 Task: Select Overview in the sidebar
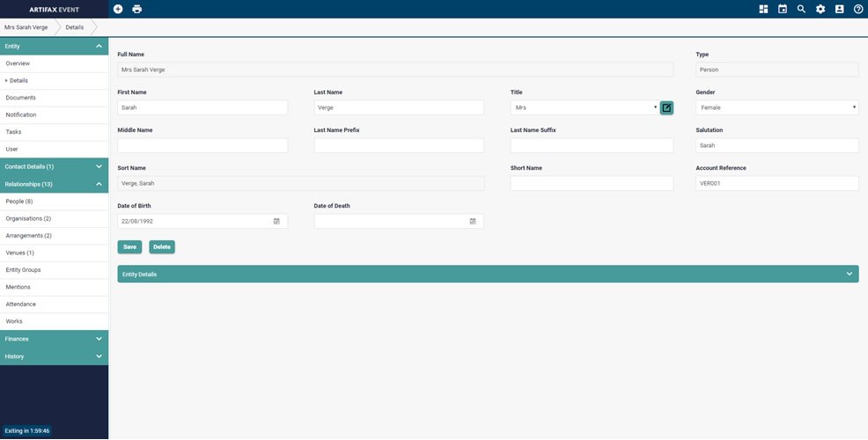click(55, 63)
